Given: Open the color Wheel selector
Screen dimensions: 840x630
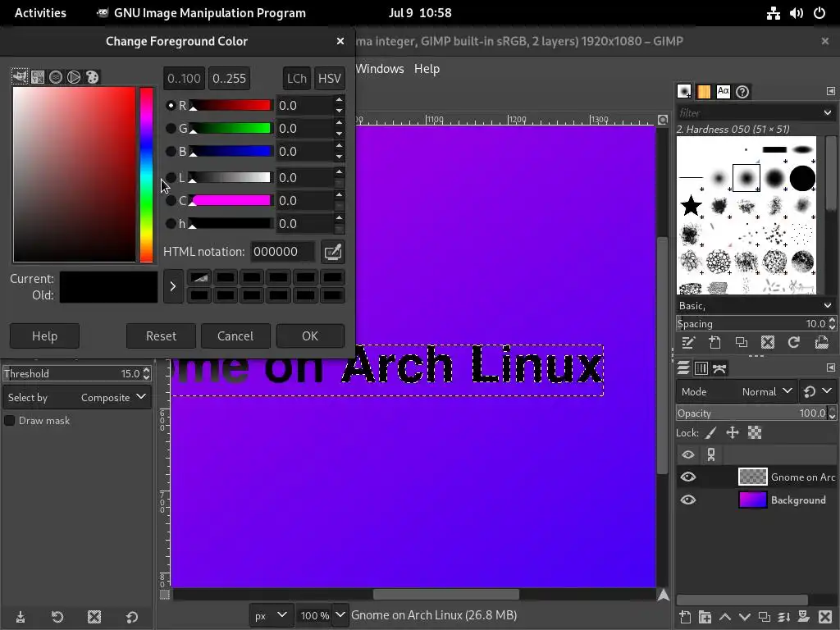Looking at the screenshot, I should (x=74, y=77).
